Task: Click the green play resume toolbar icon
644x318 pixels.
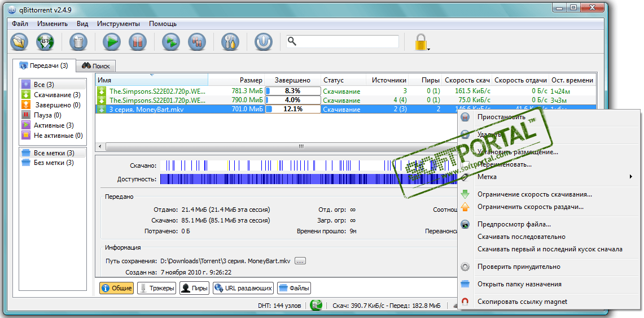Action: (111, 41)
